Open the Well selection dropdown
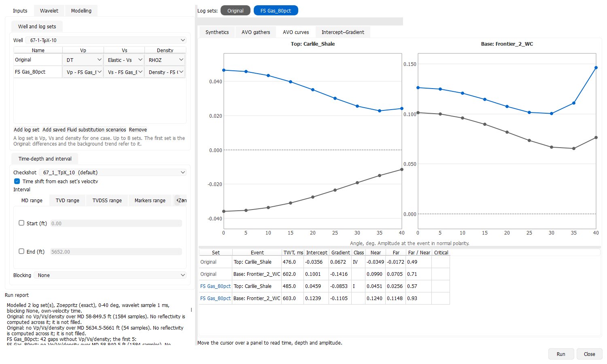This screenshot has width=607, height=364. point(106,40)
